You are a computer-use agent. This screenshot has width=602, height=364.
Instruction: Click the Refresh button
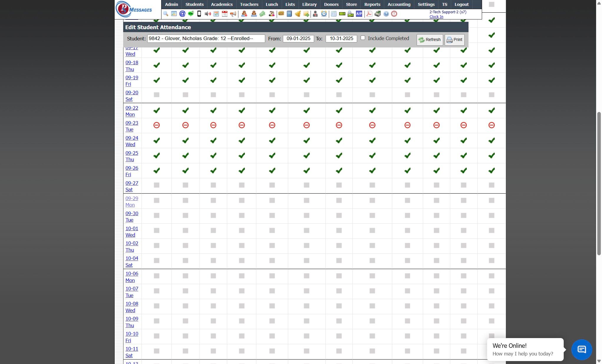(x=430, y=40)
